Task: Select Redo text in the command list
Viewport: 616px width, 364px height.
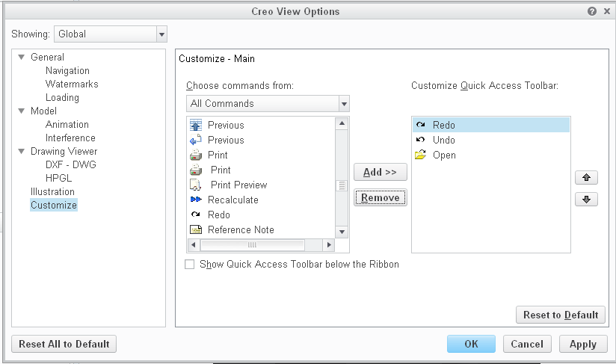Action: pos(219,215)
